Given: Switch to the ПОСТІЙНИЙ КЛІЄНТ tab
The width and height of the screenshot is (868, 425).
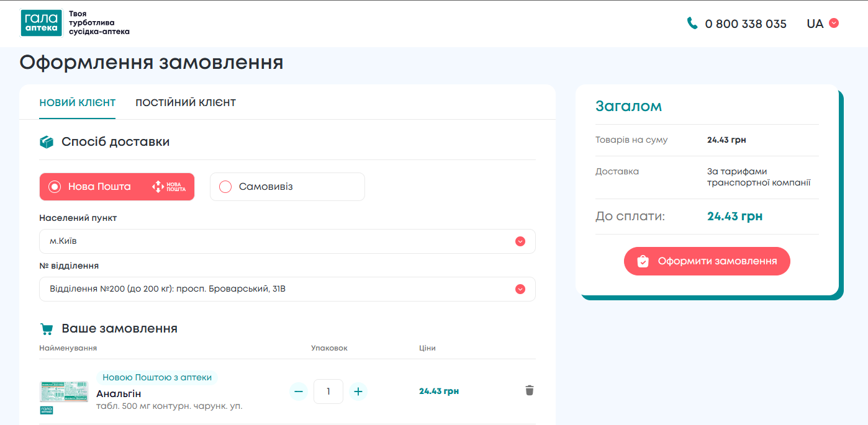Looking at the screenshot, I should point(186,102).
